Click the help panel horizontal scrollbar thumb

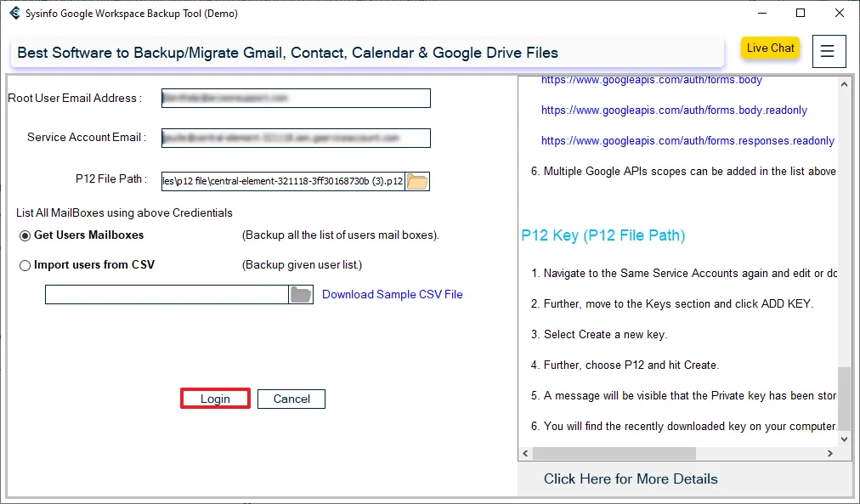pos(614,454)
